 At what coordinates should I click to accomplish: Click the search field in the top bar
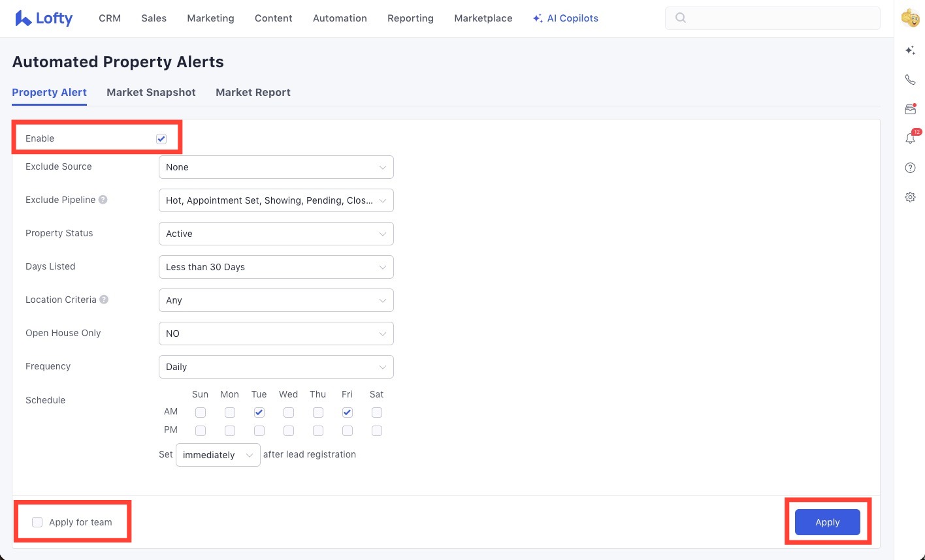(772, 18)
